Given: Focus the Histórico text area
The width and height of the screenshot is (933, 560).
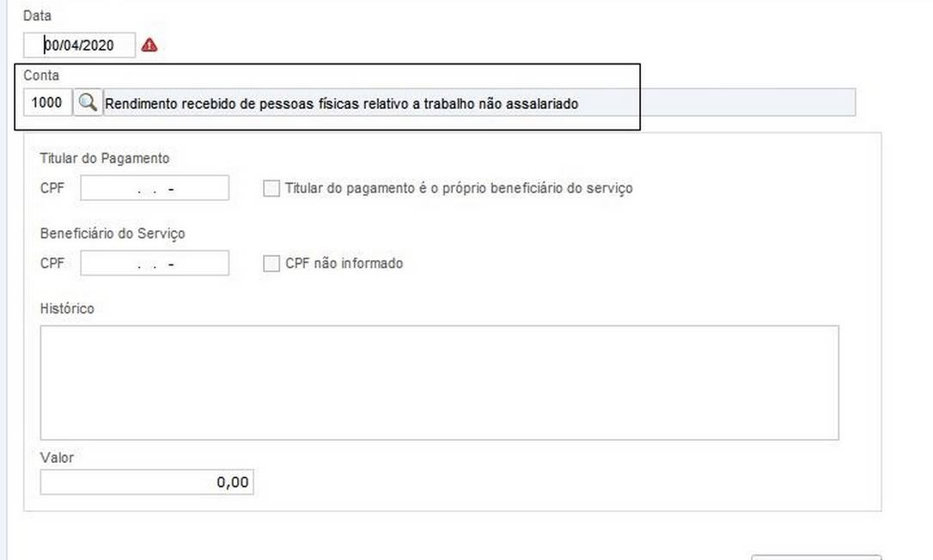Looking at the screenshot, I should (x=439, y=382).
